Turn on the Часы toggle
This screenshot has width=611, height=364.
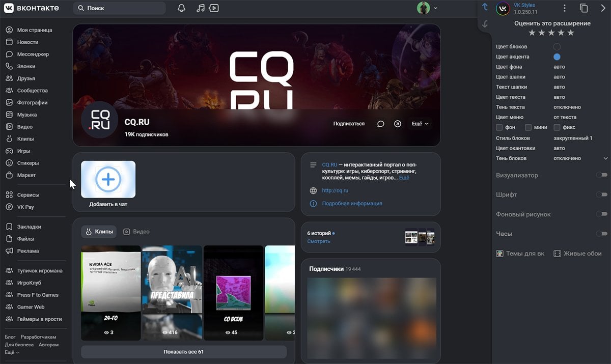pyautogui.click(x=602, y=234)
